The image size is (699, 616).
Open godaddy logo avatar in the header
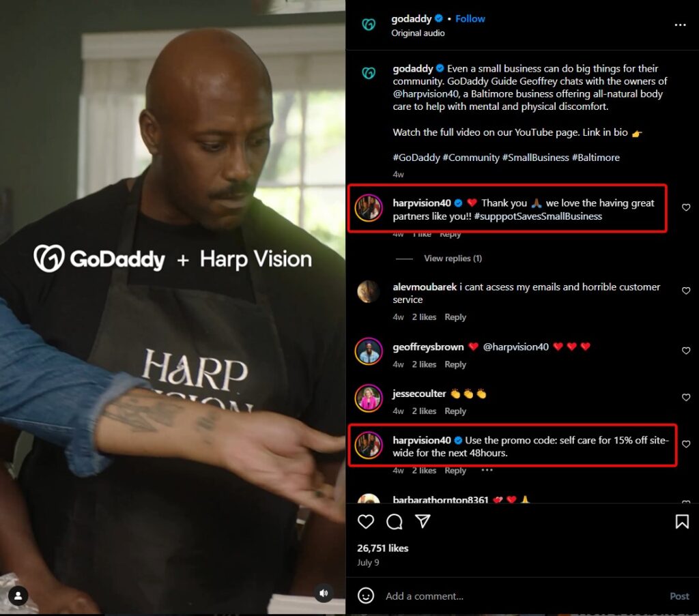(368, 25)
